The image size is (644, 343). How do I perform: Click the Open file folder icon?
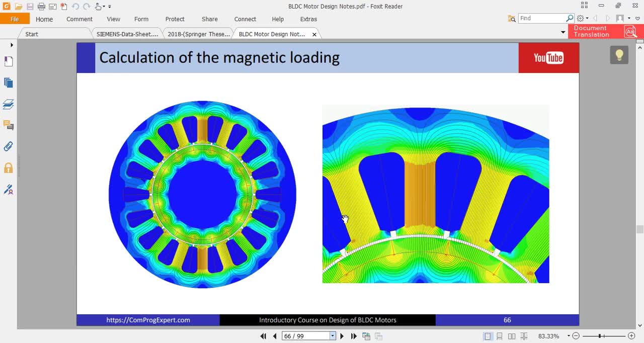(18, 7)
